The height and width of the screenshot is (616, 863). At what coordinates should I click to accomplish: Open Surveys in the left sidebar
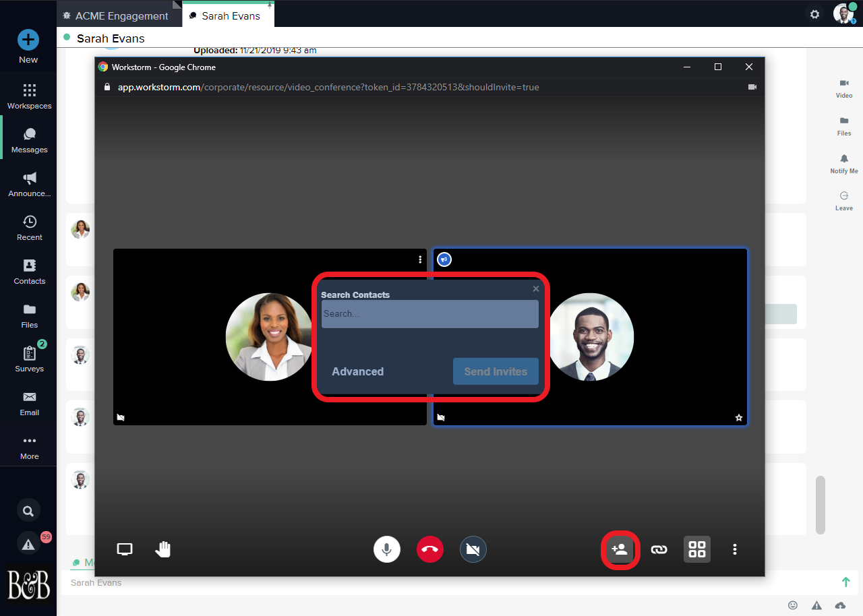point(29,359)
